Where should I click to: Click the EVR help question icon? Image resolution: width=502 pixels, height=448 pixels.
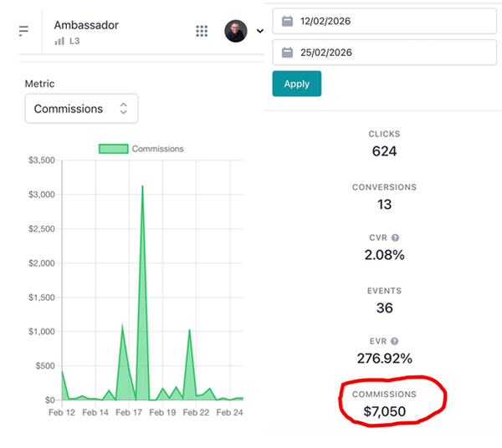[394, 342]
